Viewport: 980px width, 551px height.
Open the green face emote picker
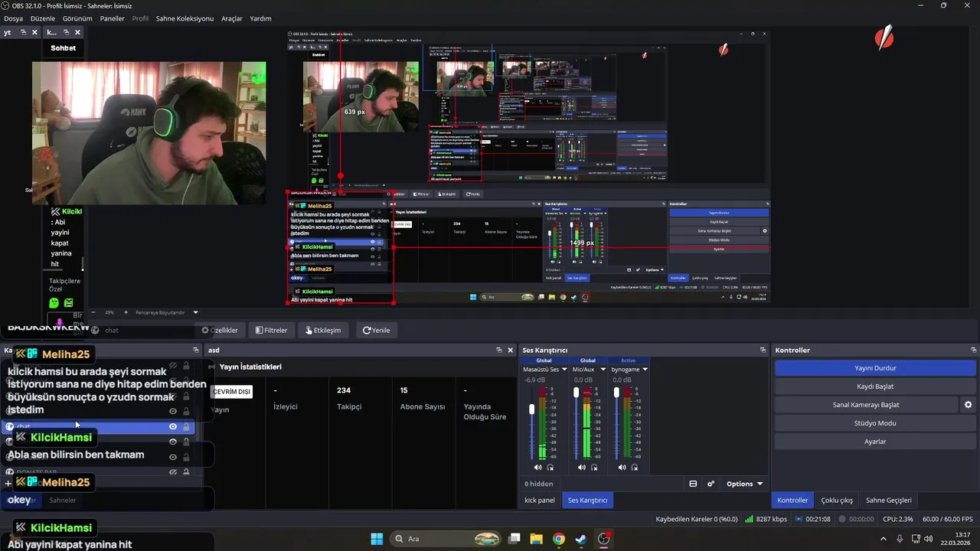click(x=54, y=303)
